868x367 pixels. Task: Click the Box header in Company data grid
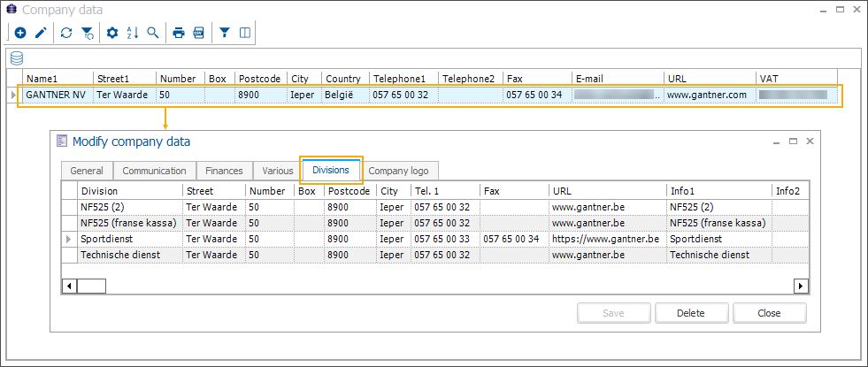tap(219, 79)
